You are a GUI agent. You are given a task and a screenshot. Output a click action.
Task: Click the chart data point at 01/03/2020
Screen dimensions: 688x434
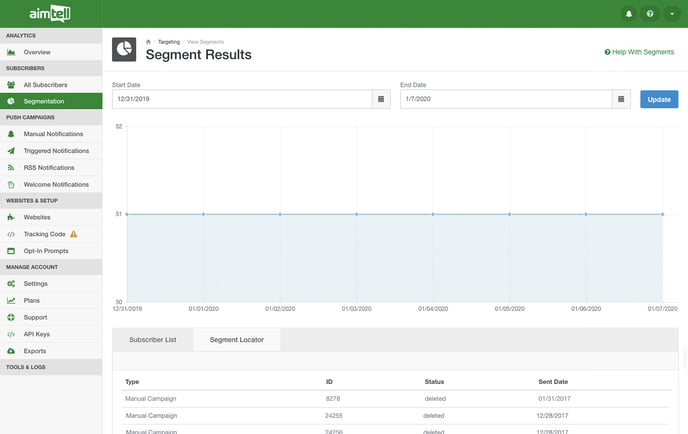click(356, 214)
